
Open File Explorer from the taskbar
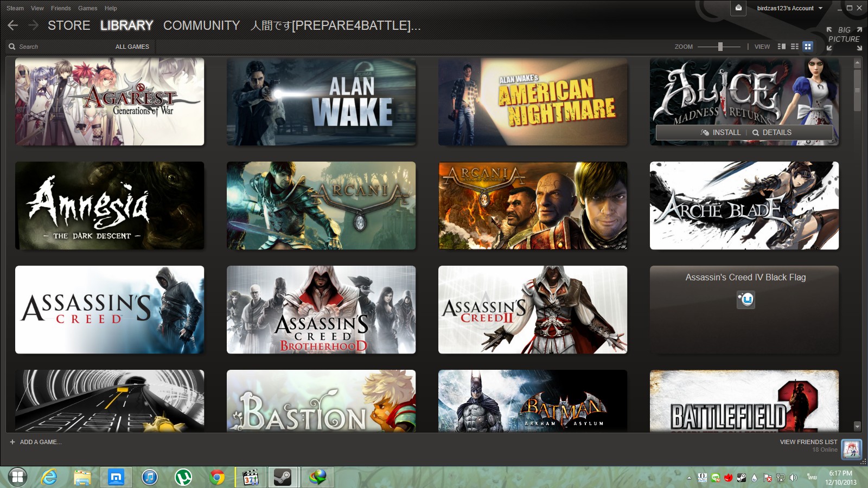82,477
